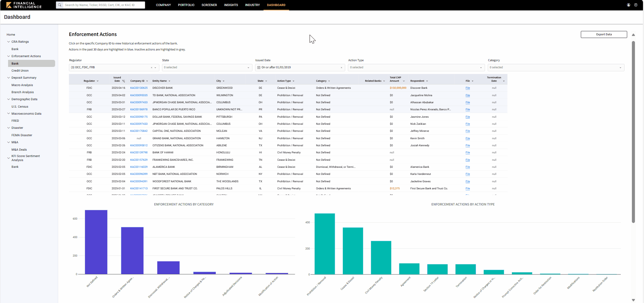The image size is (644, 303).
Task: Clear the Issued Date filter x icon
Action: click(x=341, y=68)
